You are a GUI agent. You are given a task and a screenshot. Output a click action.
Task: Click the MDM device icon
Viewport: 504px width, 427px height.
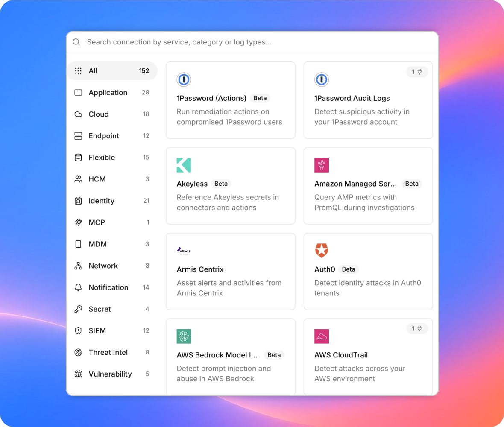[x=78, y=244]
